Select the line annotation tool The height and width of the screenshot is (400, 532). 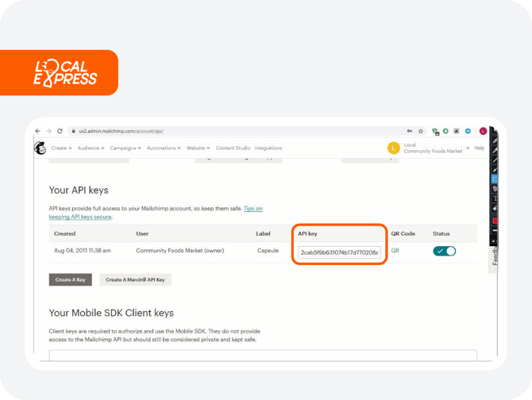495,160
